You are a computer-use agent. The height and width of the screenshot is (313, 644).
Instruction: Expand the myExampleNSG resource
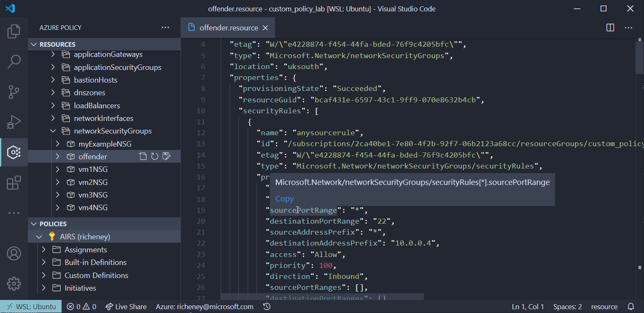point(58,144)
